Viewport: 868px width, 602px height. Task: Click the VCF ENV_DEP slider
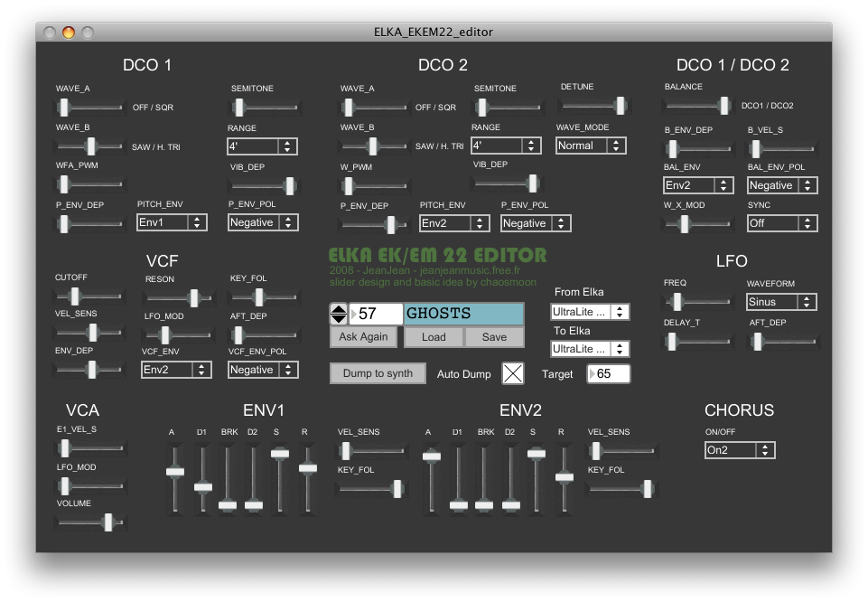[89, 370]
